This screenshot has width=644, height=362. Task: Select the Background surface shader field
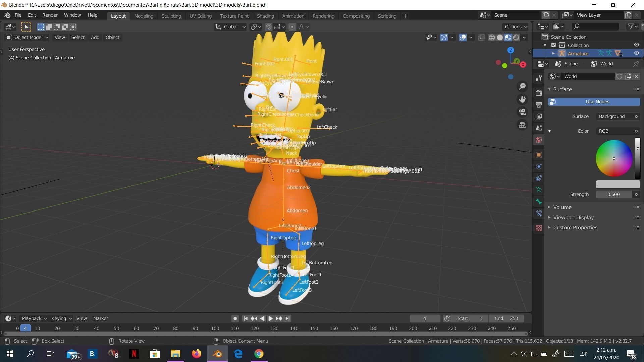pyautogui.click(x=618, y=116)
